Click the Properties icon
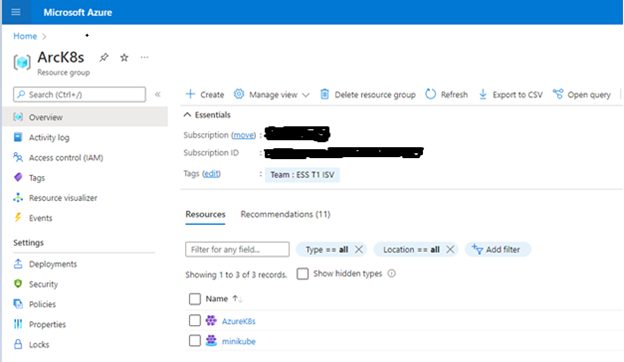The image size is (624, 362). (x=18, y=324)
